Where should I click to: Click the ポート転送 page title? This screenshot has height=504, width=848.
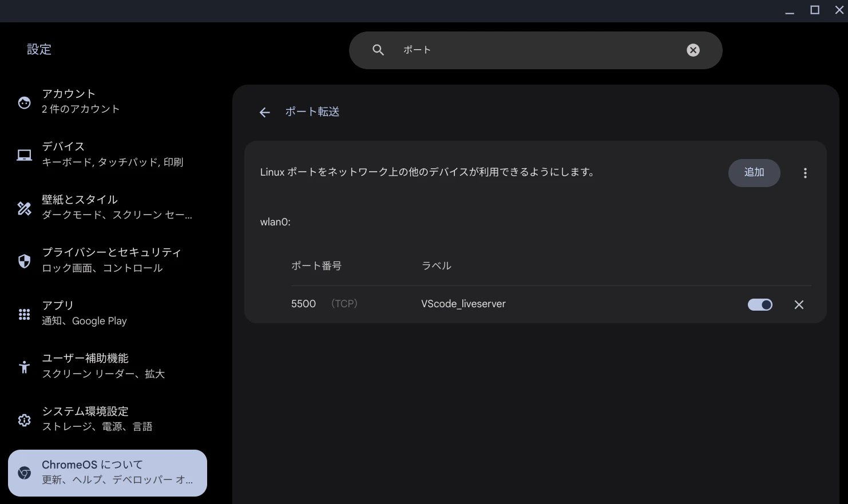point(312,112)
